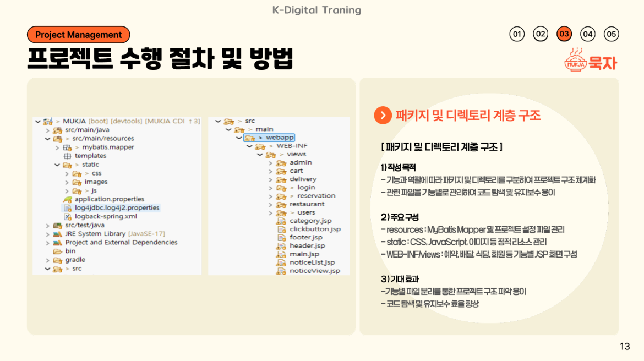Click the Project and External Dependencies icon
The height and width of the screenshot is (361, 644).
(x=57, y=242)
